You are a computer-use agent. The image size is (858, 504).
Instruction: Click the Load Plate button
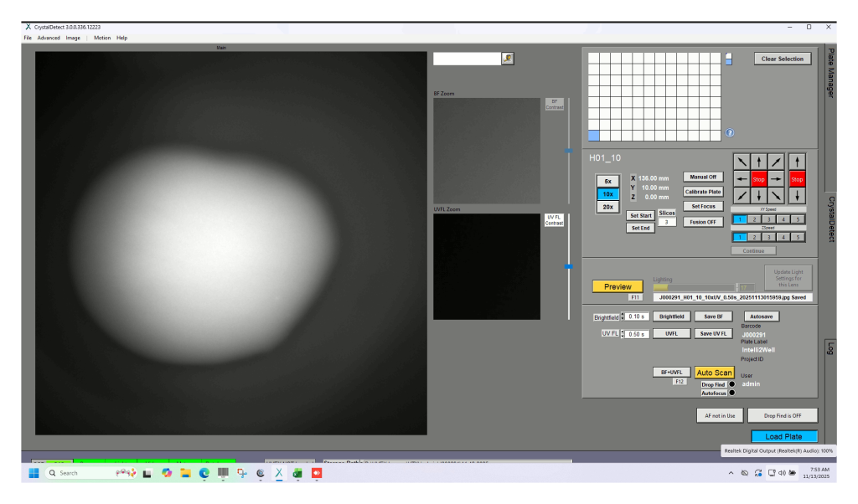click(783, 436)
